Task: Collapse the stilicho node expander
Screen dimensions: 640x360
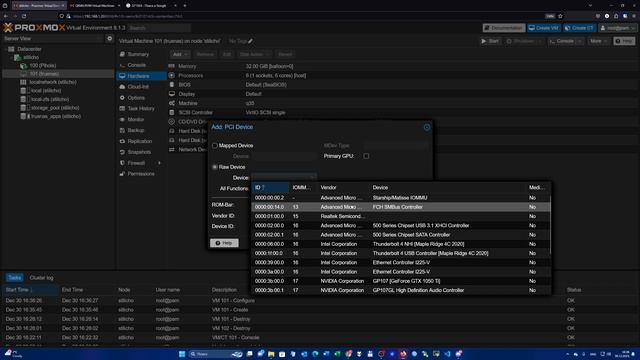Action: [11, 57]
